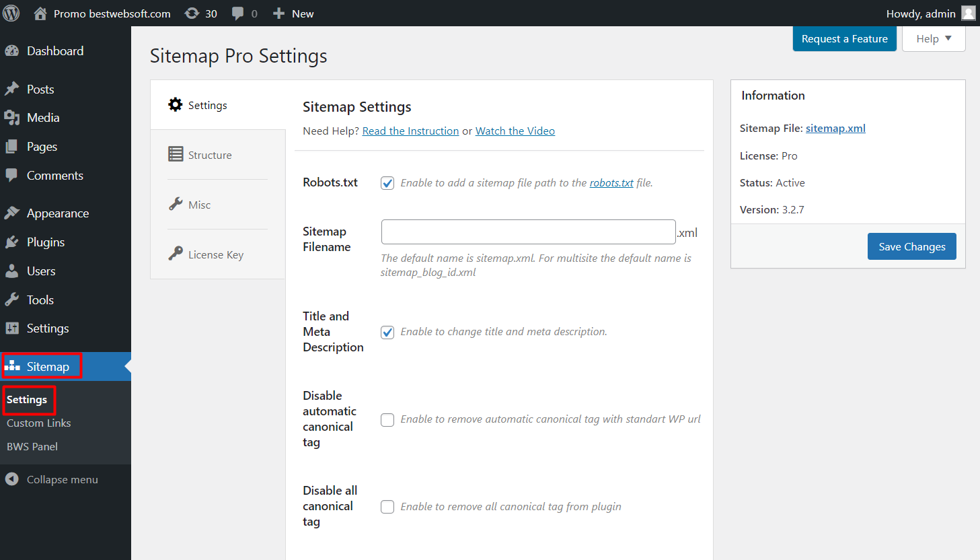Open BWS Panel submenu item
The width and height of the screenshot is (980, 560).
point(32,447)
